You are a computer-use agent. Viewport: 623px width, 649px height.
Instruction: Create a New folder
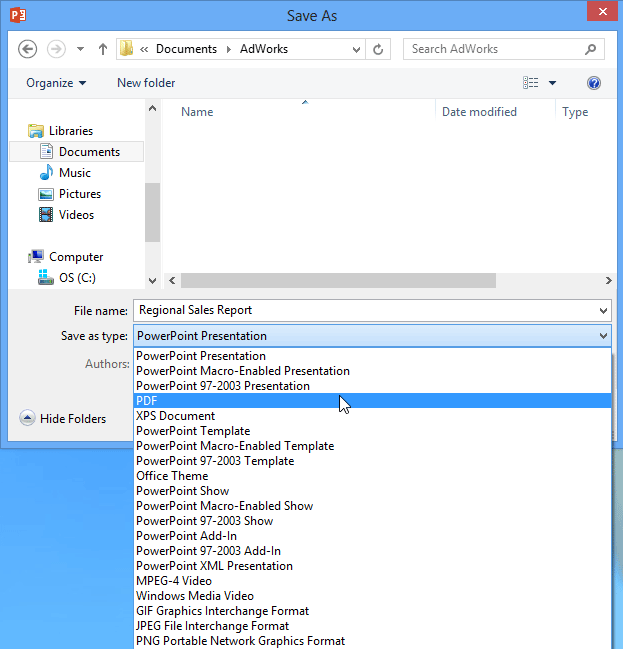pyautogui.click(x=146, y=83)
